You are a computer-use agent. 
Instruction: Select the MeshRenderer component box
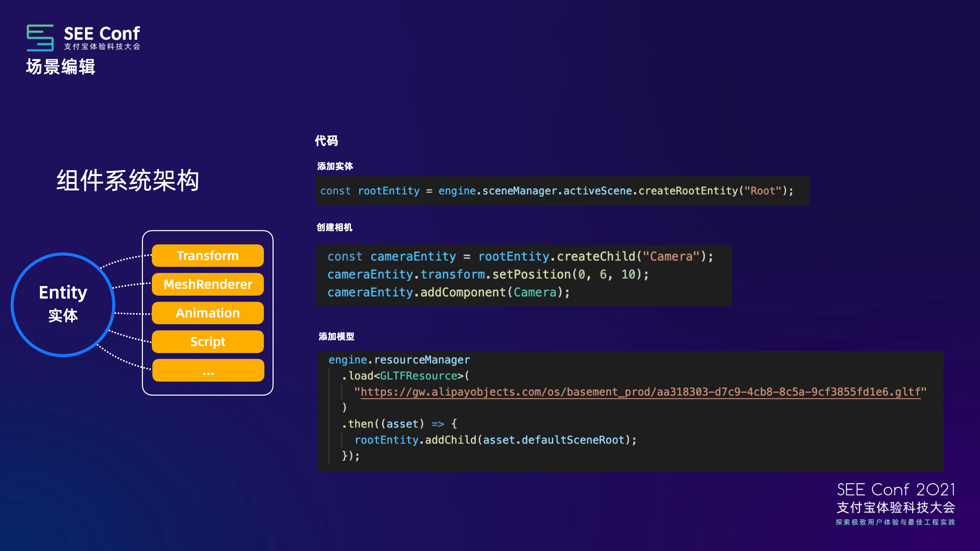click(208, 284)
